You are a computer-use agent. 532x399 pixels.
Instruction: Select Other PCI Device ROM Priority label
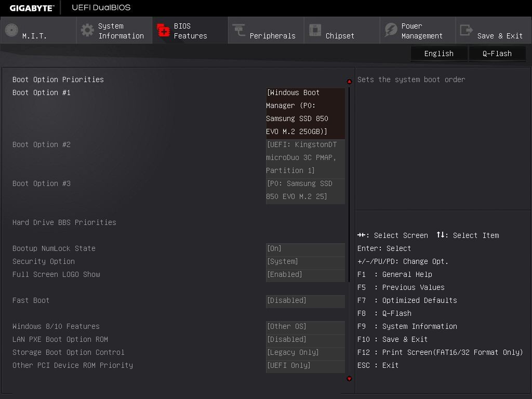click(x=73, y=365)
